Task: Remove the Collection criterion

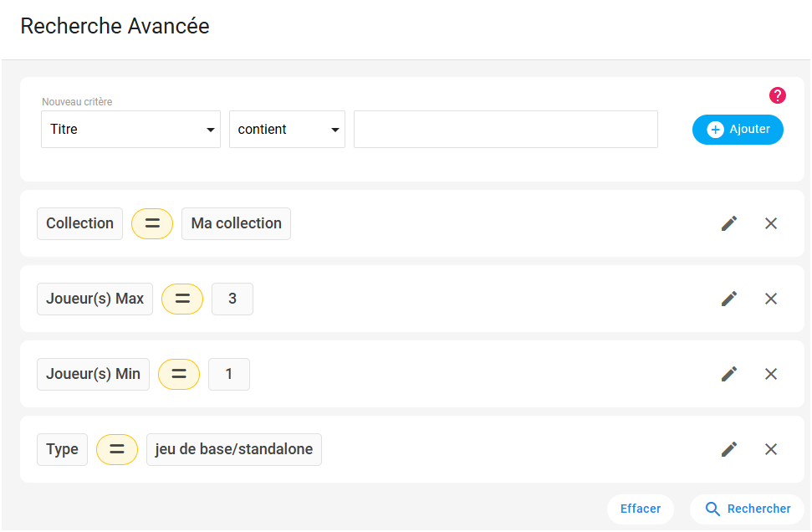Action: [x=771, y=223]
